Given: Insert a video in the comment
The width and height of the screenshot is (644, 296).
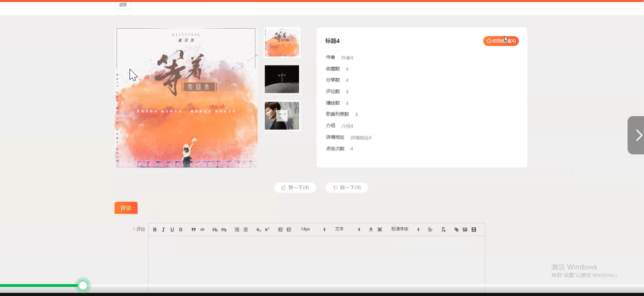Looking at the screenshot, I should click(473, 230).
